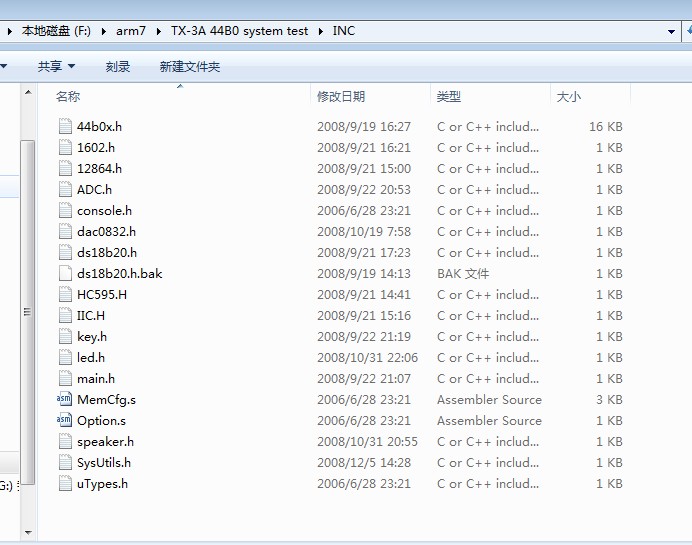The height and width of the screenshot is (545, 692).
Task: Click the navigation pane scroll up arrow
Action: pos(28,92)
